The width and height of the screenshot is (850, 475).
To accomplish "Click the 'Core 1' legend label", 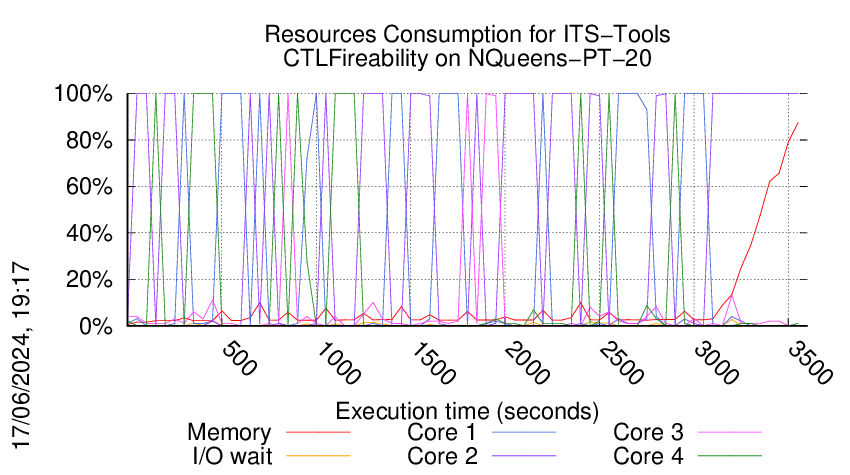I will 442,433.
